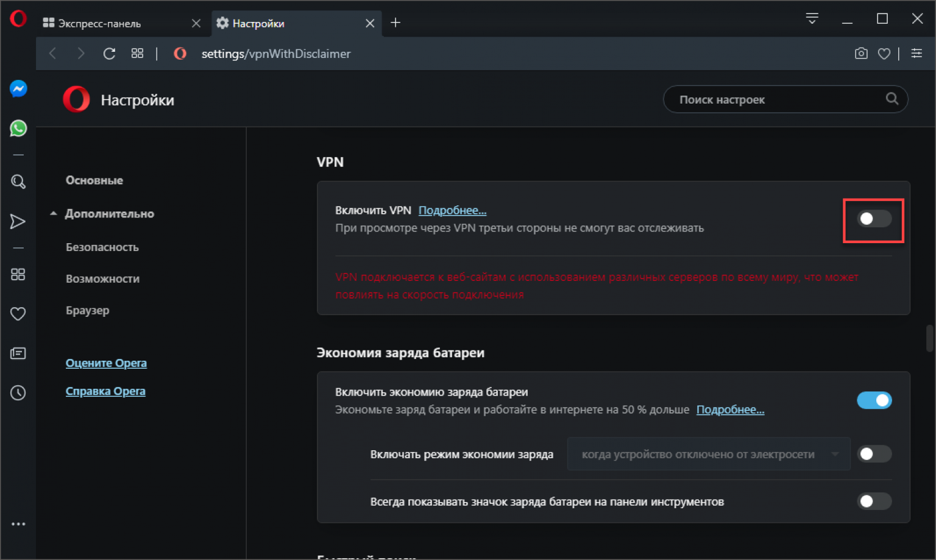
Task: Open Speed Dial from address bar toolbar
Action: coord(137,54)
